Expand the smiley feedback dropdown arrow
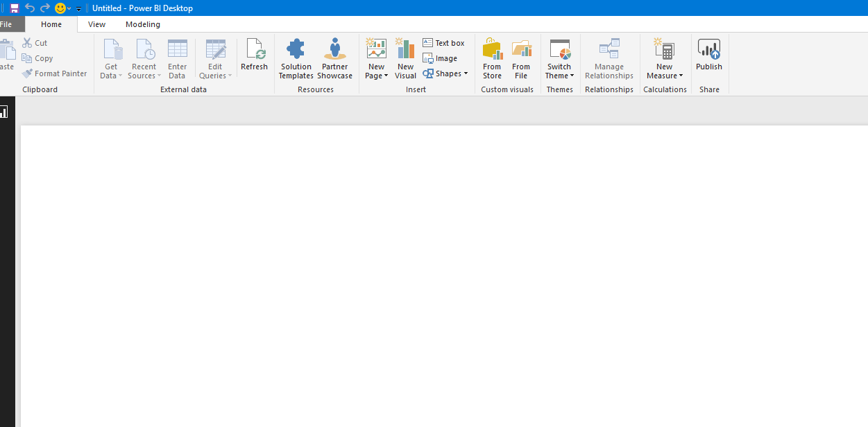 [x=69, y=9]
